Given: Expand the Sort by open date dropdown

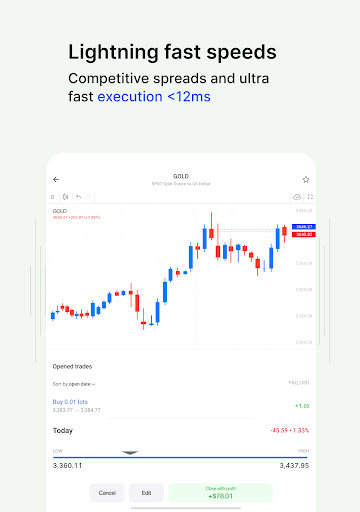Looking at the screenshot, I should (74, 384).
